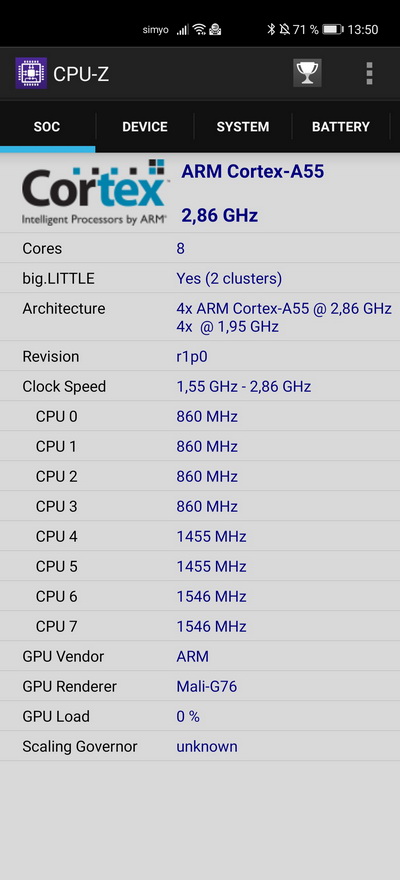Tap the CPU-Z app logo icon

31,73
